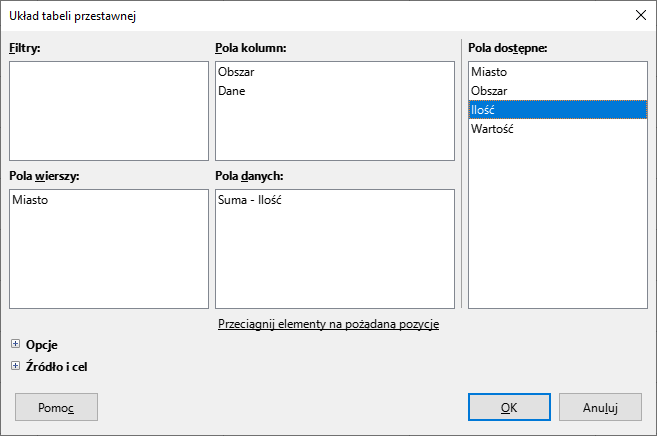The height and width of the screenshot is (436, 657).
Task: Select Miasto in Pola dostępne list
Action: tap(489, 72)
